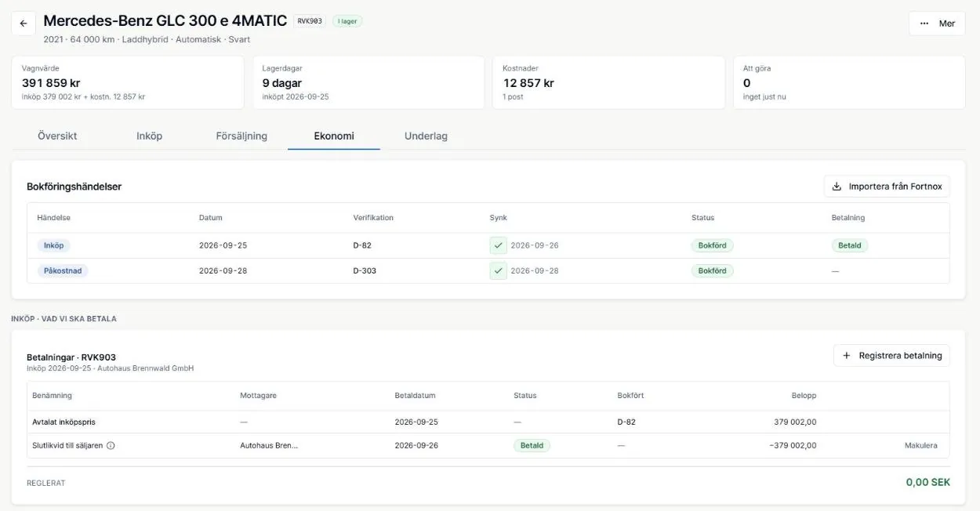Click the recipient 'Autohaus Bren...' in Mottagare column
The height and width of the screenshot is (511, 980).
269,446
